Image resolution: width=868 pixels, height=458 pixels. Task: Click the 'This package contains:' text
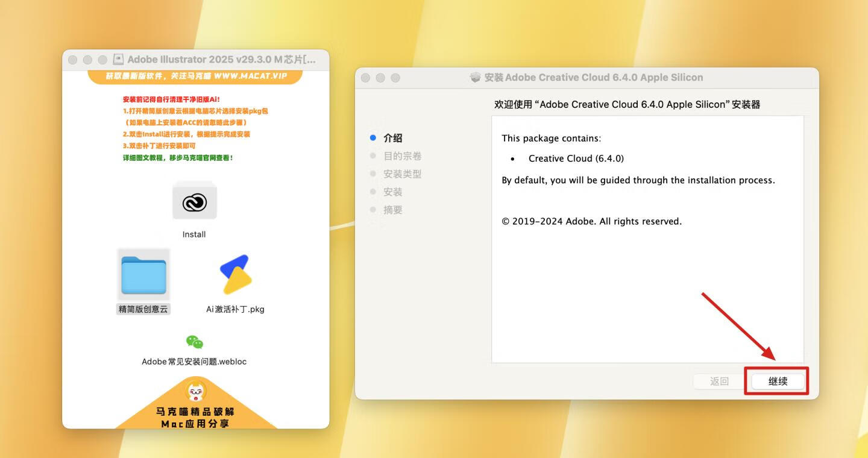coord(551,138)
